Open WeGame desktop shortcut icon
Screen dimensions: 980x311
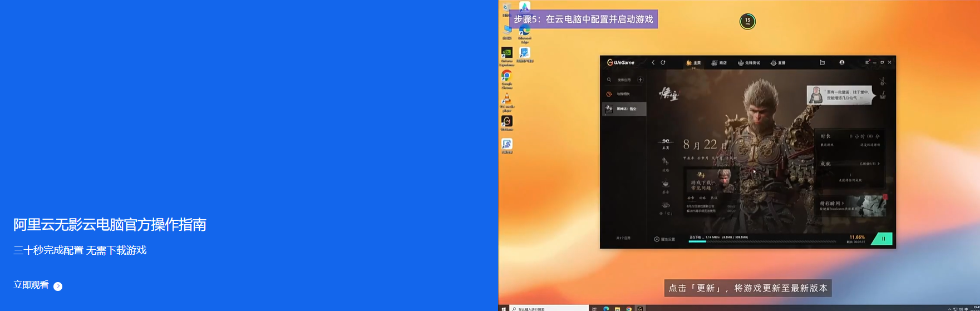click(507, 122)
